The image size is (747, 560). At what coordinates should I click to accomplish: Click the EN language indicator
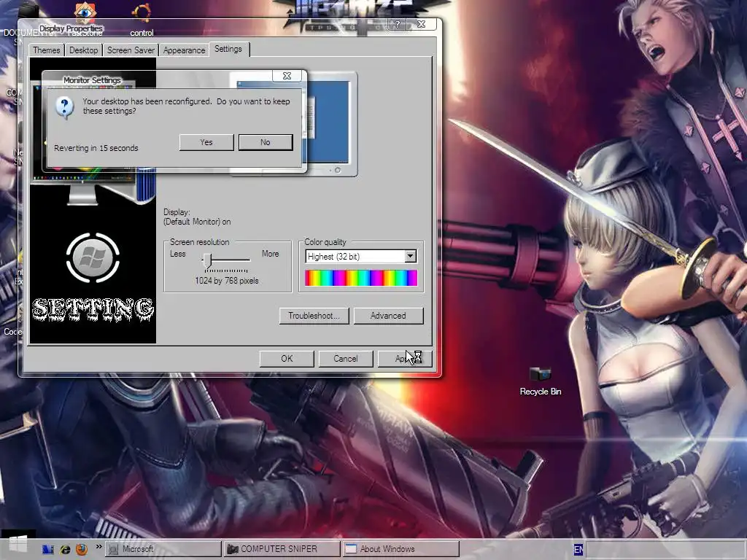pos(578,550)
